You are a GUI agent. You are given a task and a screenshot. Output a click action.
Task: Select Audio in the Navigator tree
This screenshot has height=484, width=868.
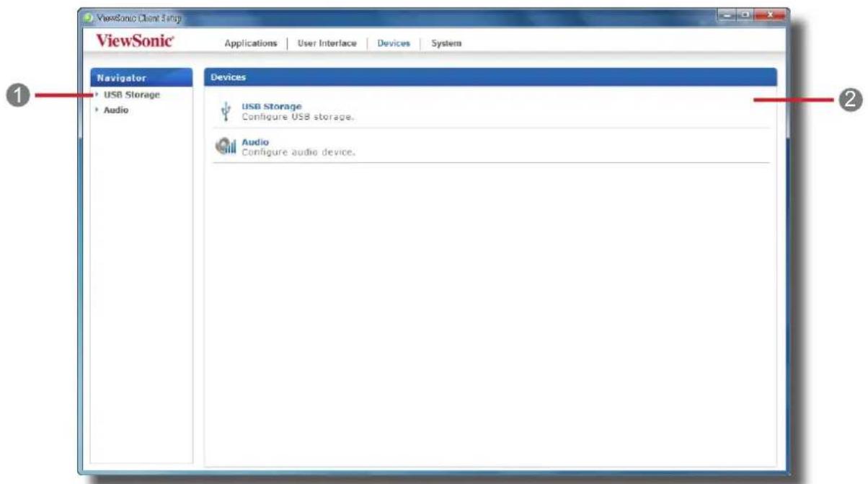[x=116, y=110]
